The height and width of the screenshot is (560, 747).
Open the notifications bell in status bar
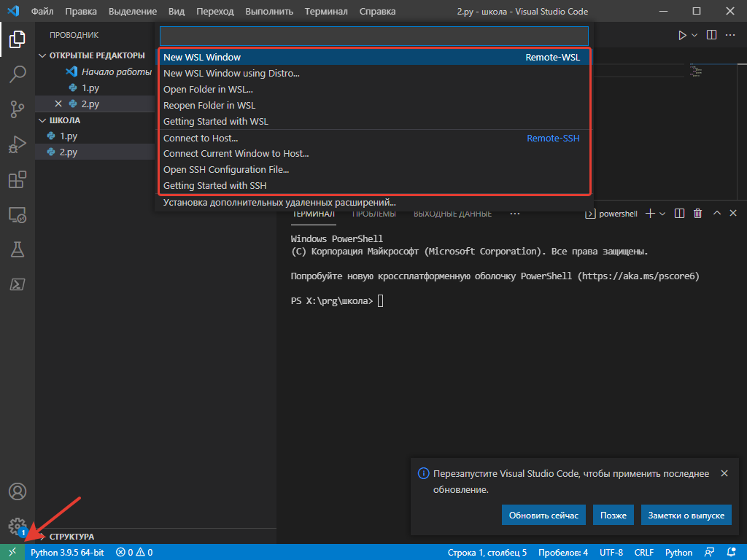[732, 553]
